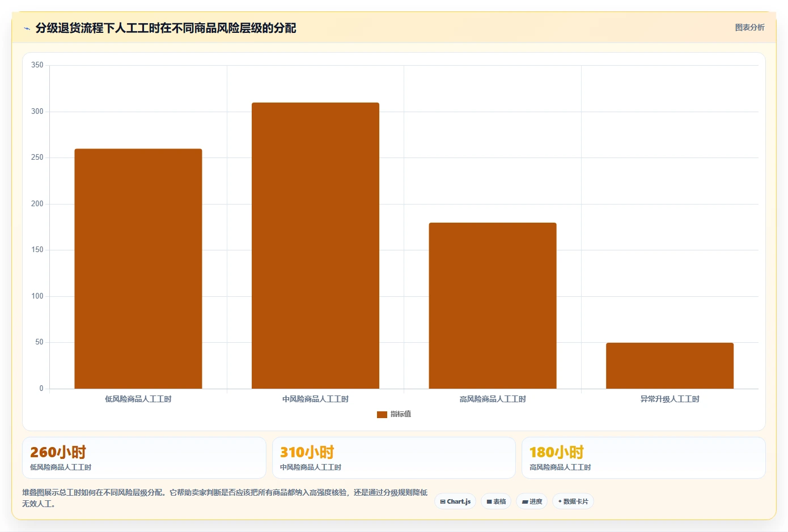Click 低风险商品人工工时 caption under 260小时
788x532 pixels.
(x=61, y=467)
